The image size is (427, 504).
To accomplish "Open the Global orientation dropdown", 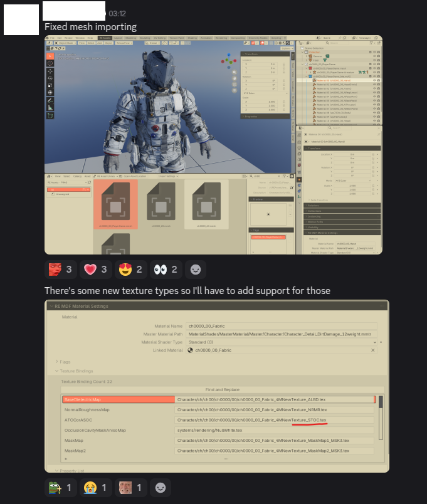I will pyautogui.click(x=152, y=43).
